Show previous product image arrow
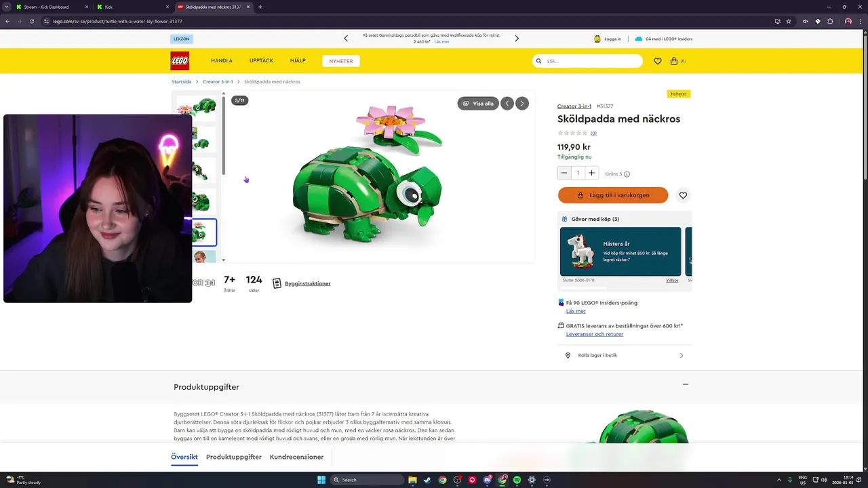The height and width of the screenshot is (488, 868). 507,104
